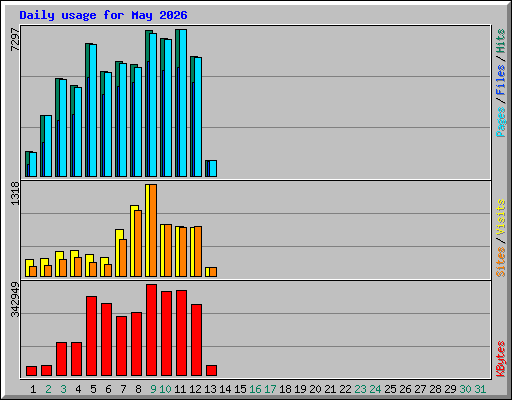The height and width of the screenshot is (400, 512).
Task: Click day 8 on the axis
Action: pyautogui.click(x=138, y=389)
